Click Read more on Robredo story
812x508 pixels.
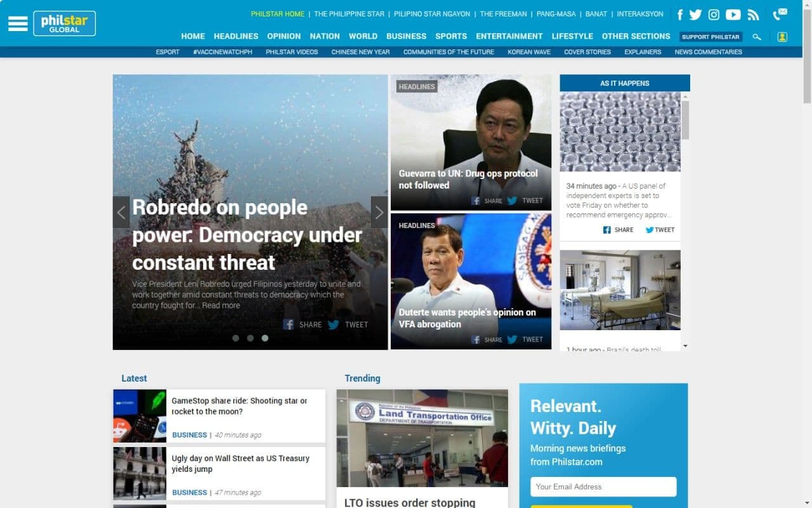221,305
